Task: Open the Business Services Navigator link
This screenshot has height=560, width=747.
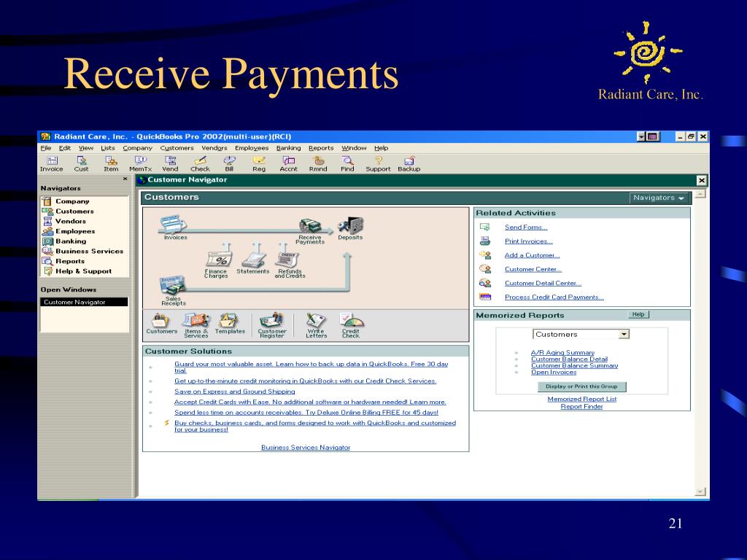Action: pyautogui.click(x=306, y=448)
